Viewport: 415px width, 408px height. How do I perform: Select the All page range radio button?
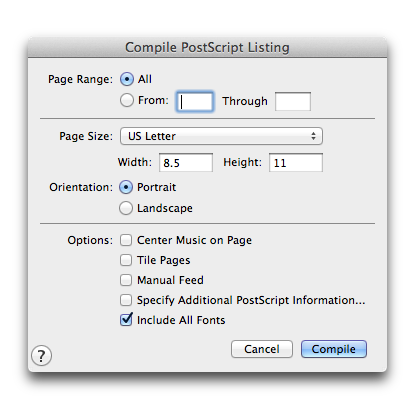127,79
